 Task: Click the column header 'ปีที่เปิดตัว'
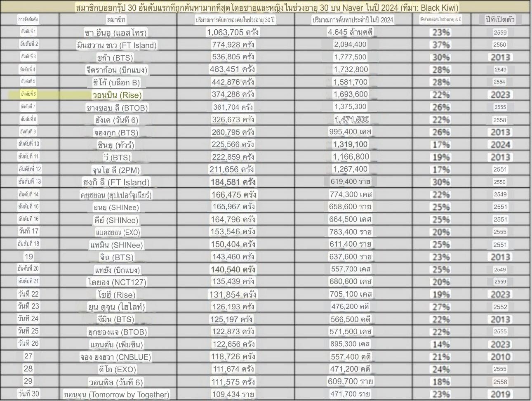500,19
